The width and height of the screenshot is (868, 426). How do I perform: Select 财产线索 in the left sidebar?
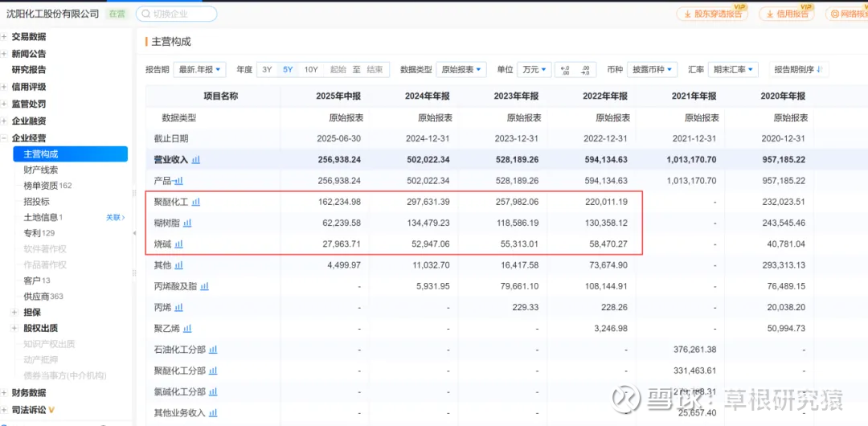tap(40, 170)
